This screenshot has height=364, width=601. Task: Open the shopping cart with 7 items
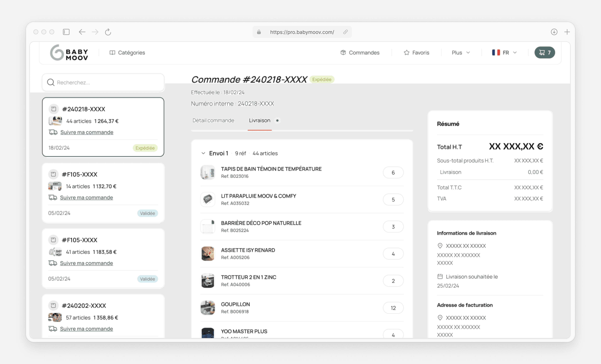544,52
